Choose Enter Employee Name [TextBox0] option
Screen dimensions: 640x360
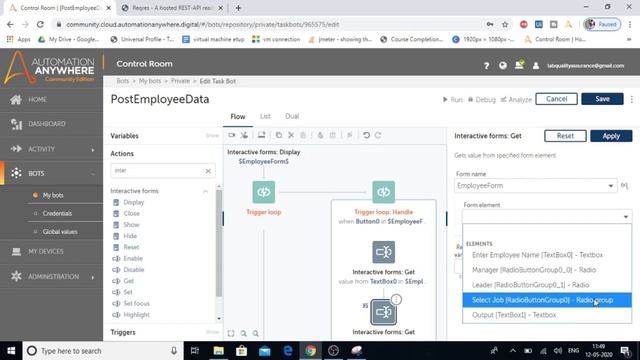547,255
